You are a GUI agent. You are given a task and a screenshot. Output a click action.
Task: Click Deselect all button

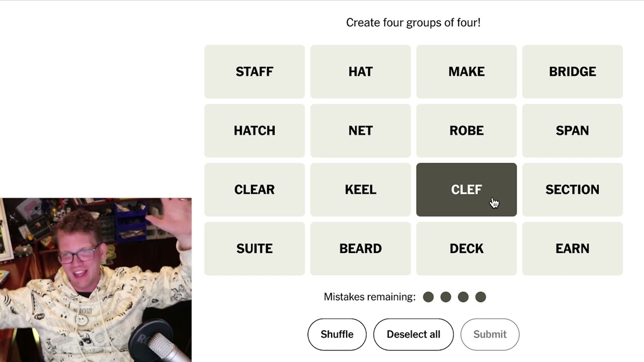pos(413,334)
